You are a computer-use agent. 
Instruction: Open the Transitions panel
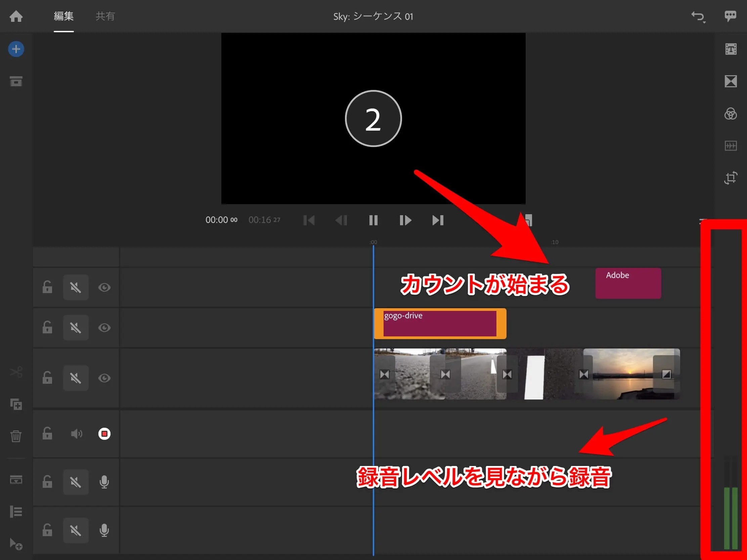point(731,81)
